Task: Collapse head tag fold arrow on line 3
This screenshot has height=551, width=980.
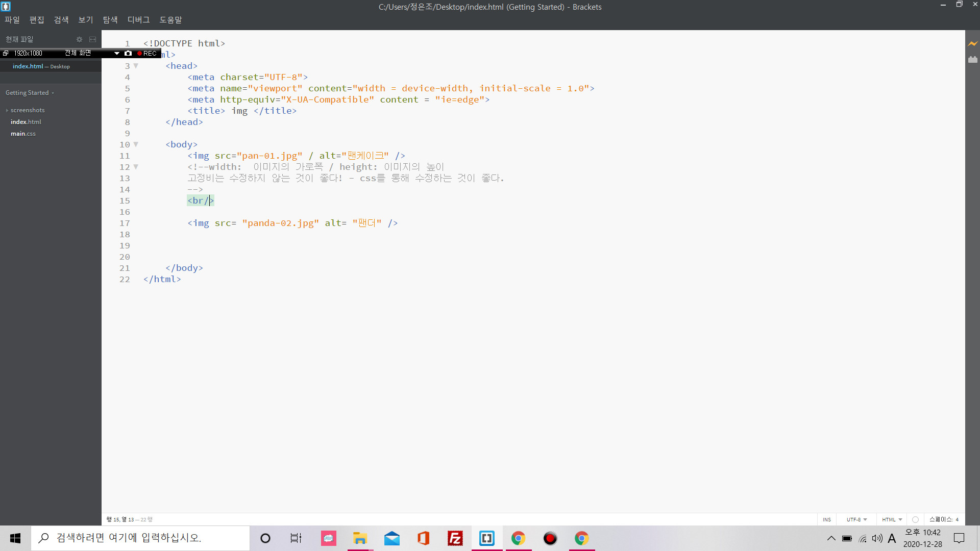Action: pos(136,66)
